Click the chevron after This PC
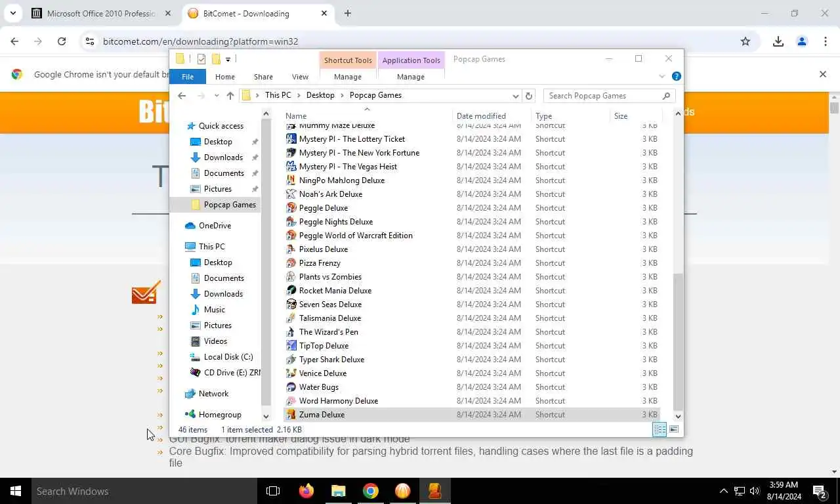The image size is (840, 504). point(300,96)
